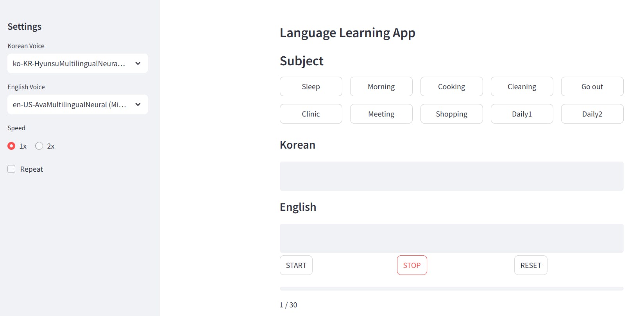The image size is (644, 316).
Task: Open the English Voice dropdown
Action: point(77,104)
